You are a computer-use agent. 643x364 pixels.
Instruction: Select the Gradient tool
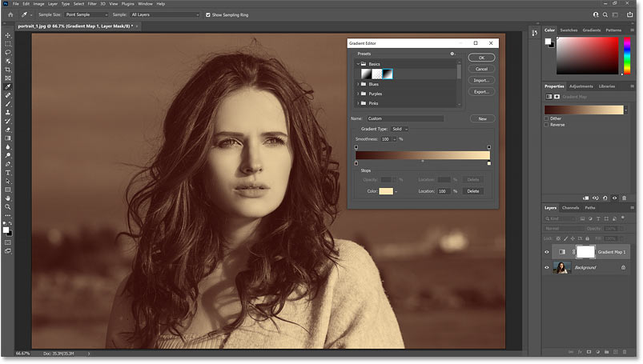coord(8,138)
